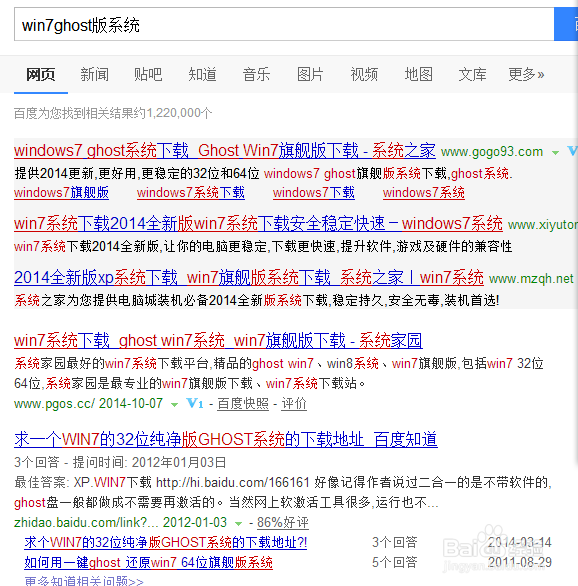Click the search box containing win7ghost版系统

click(x=284, y=24)
